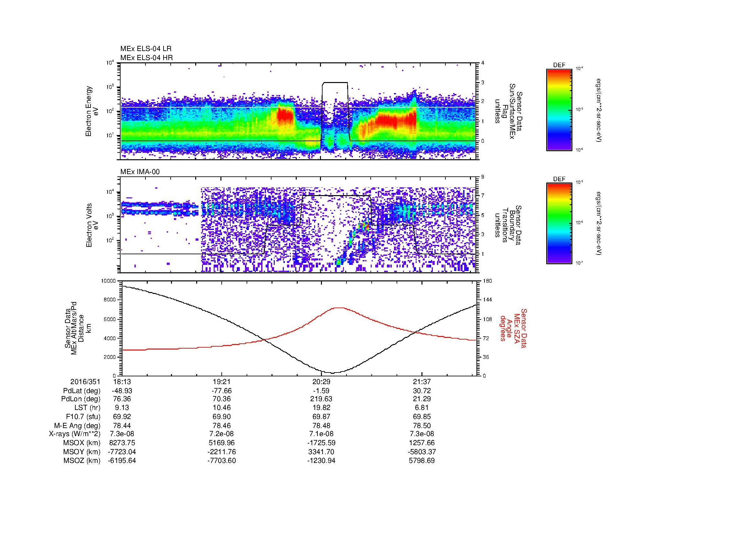Click the 'MSOY (km)' row label

[82, 452]
